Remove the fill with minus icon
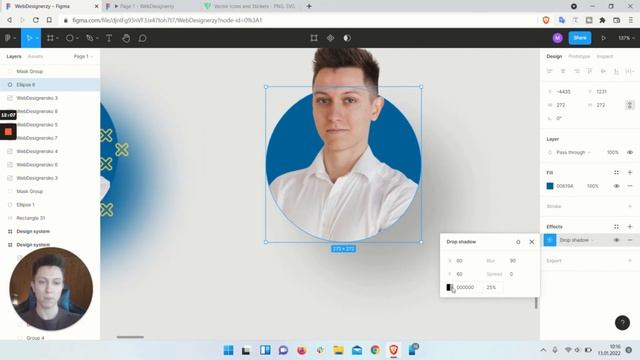This screenshot has width=640, height=360. (630, 186)
